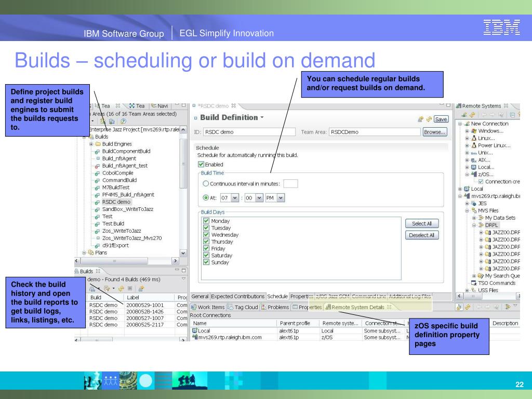Select the 'Continuous interval in minutes' radio button
The height and width of the screenshot is (399, 532).
coord(206,183)
